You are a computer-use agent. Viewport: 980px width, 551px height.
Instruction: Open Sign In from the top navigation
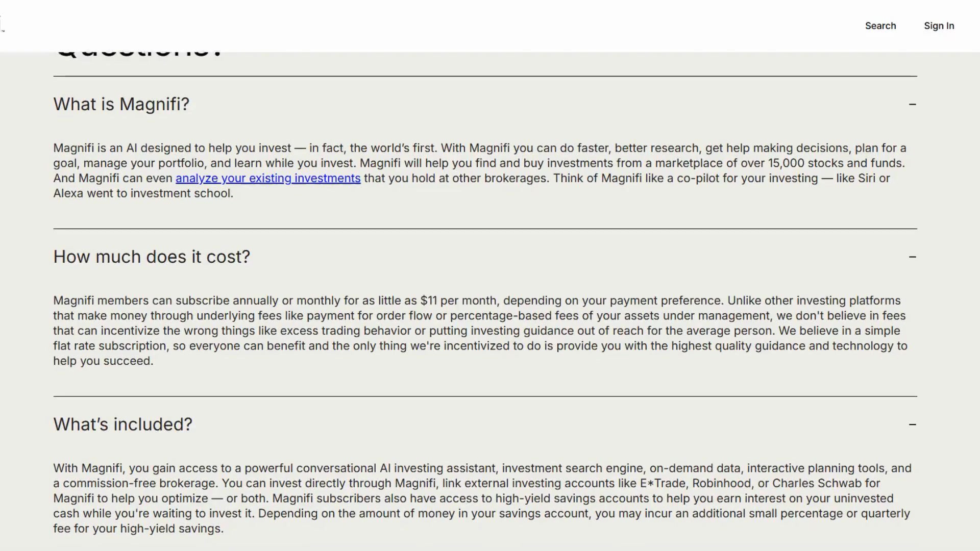pos(939,26)
